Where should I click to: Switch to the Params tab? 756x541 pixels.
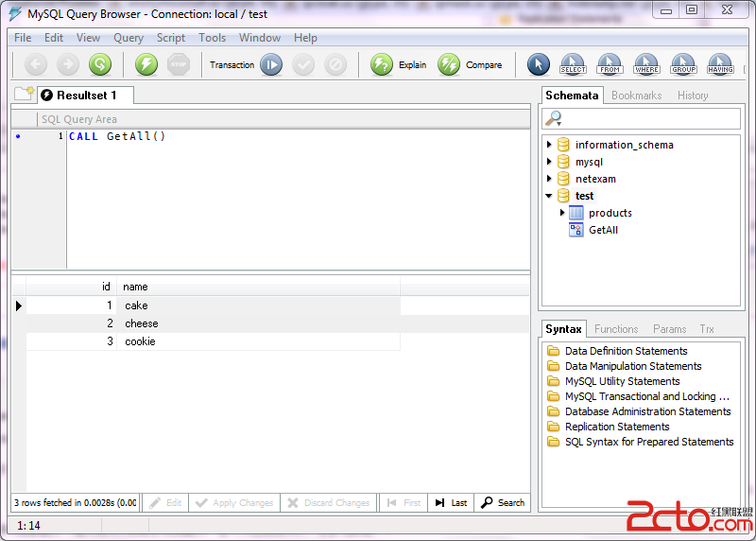pos(669,328)
